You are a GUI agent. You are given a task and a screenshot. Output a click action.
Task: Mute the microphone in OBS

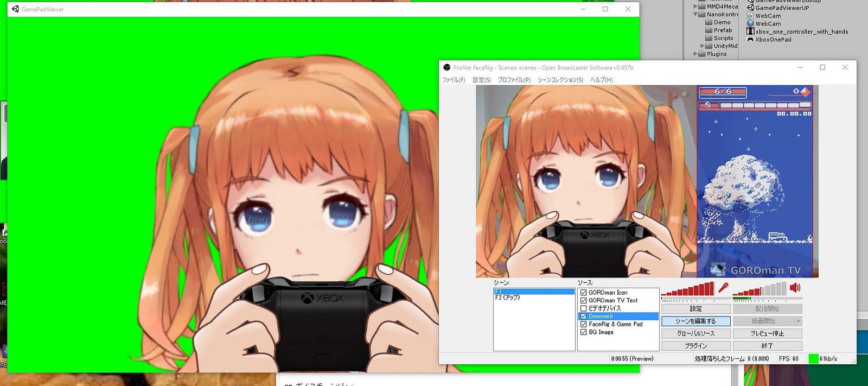pyautogui.click(x=723, y=288)
